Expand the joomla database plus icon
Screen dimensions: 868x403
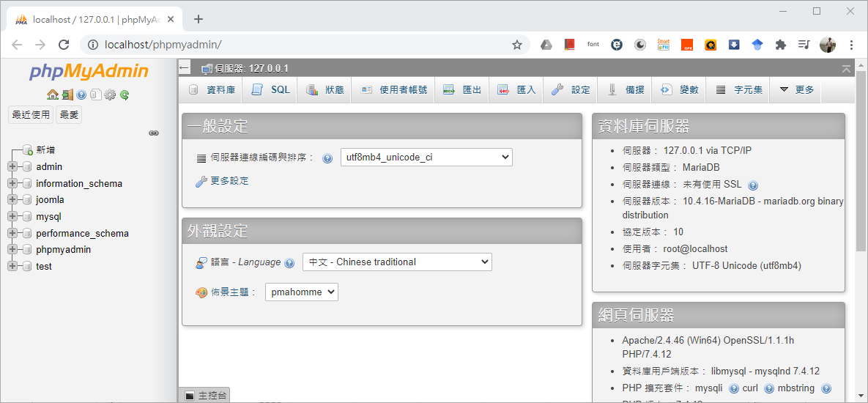pos(12,200)
